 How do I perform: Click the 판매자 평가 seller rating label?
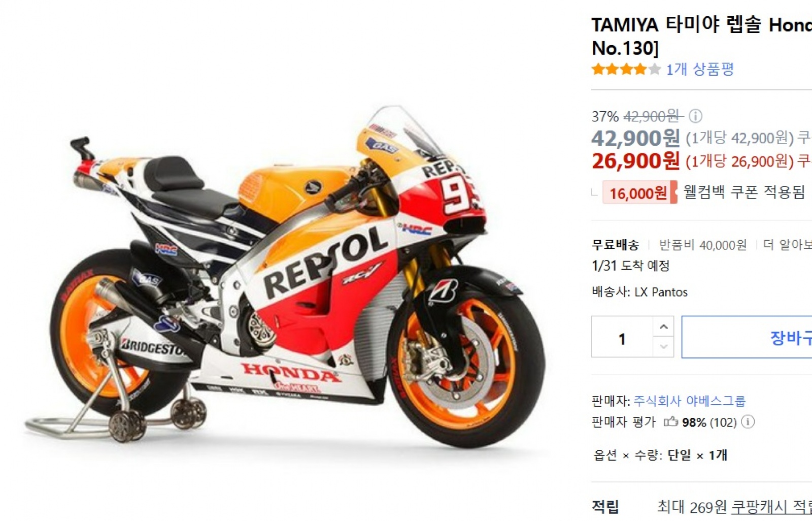pos(624,422)
